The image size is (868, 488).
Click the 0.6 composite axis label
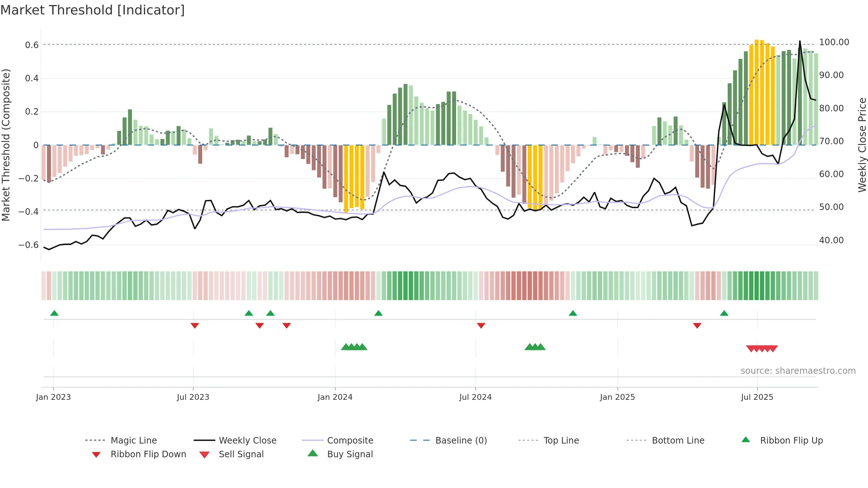point(32,45)
